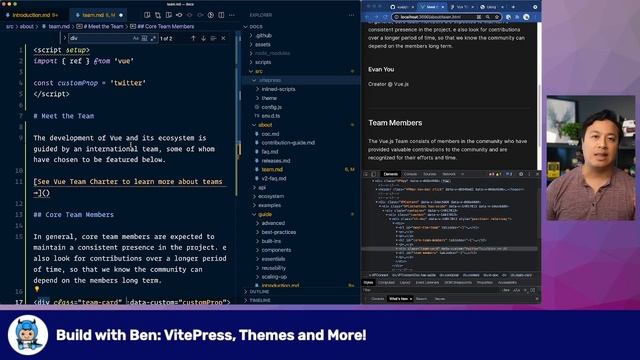Screen dimensions: 640x360
Task: Open DevTools settings gear
Action: point(521,174)
